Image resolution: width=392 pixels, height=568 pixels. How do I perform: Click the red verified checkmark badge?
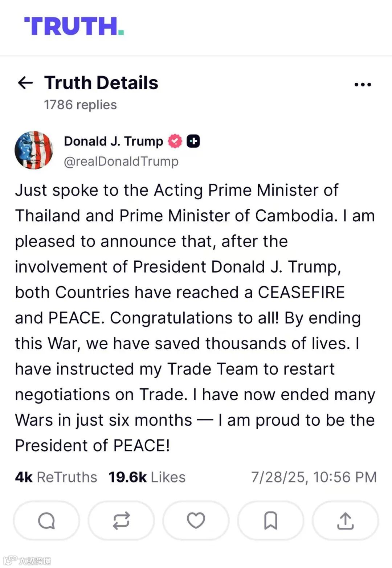coord(175,141)
